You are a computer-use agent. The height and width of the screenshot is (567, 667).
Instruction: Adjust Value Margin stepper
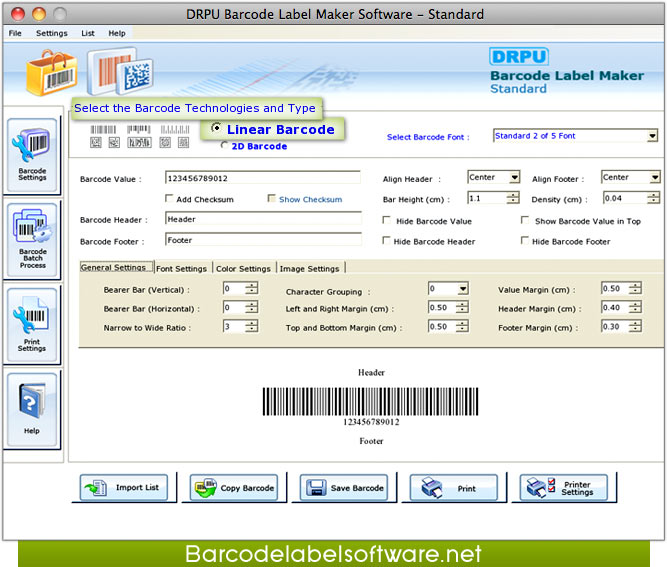(635, 288)
